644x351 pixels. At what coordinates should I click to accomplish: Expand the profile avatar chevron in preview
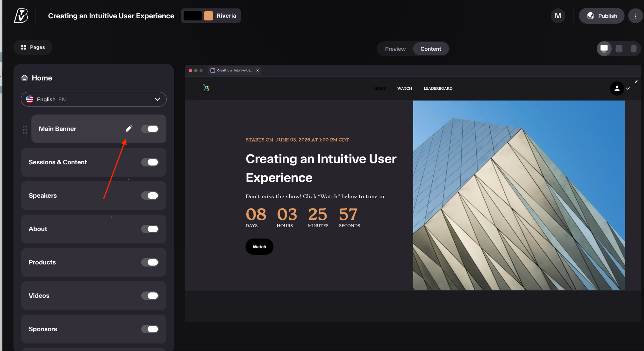click(628, 88)
